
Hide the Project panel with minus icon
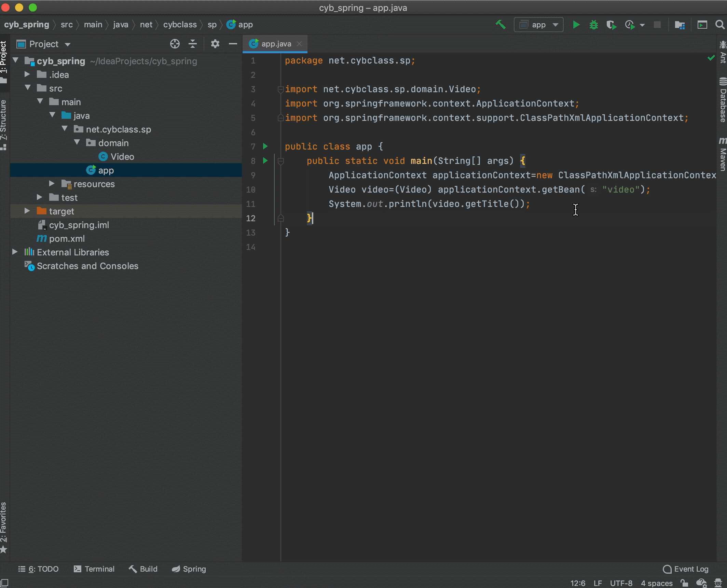click(x=233, y=44)
